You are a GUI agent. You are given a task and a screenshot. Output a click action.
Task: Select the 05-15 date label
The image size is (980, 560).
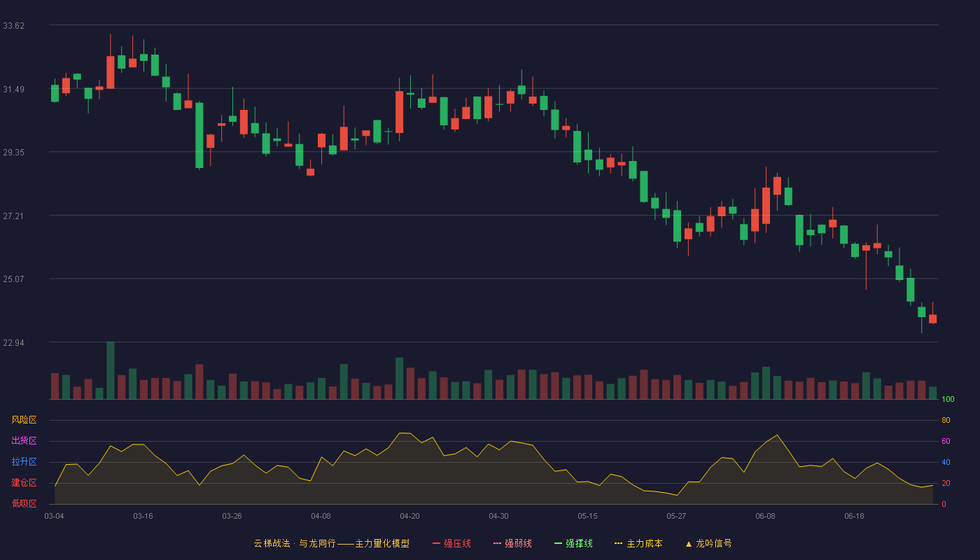pyautogui.click(x=587, y=516)
